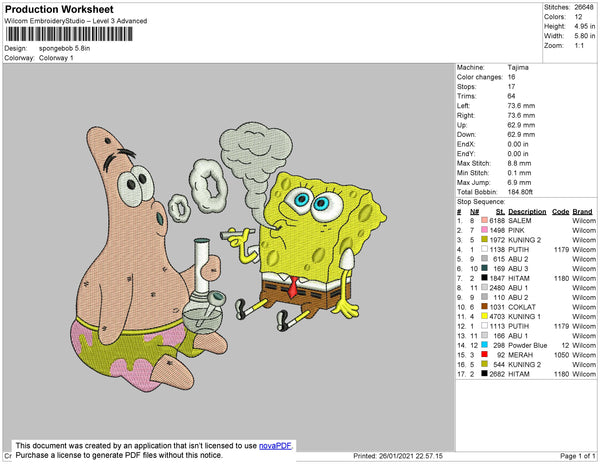
Task: Click the stitch count 544 in row 16
Action: pos(499,364)
